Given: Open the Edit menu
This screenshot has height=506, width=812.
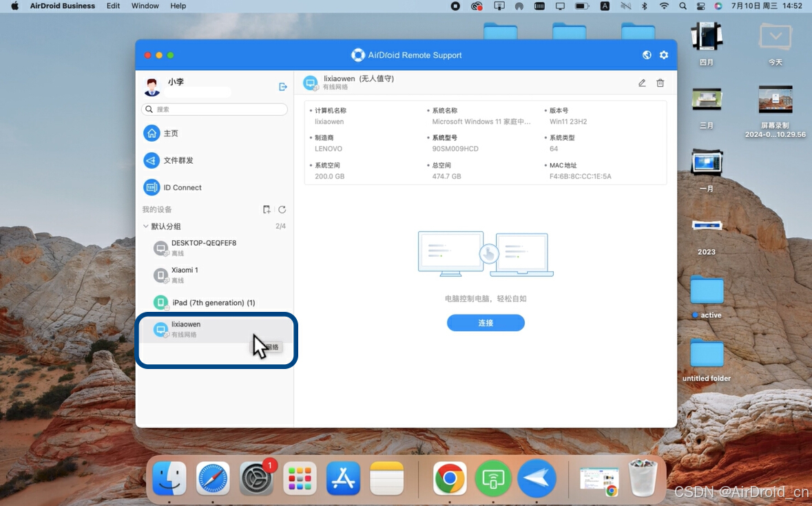Looking at the screenshot, I should [x=113, y=6].
